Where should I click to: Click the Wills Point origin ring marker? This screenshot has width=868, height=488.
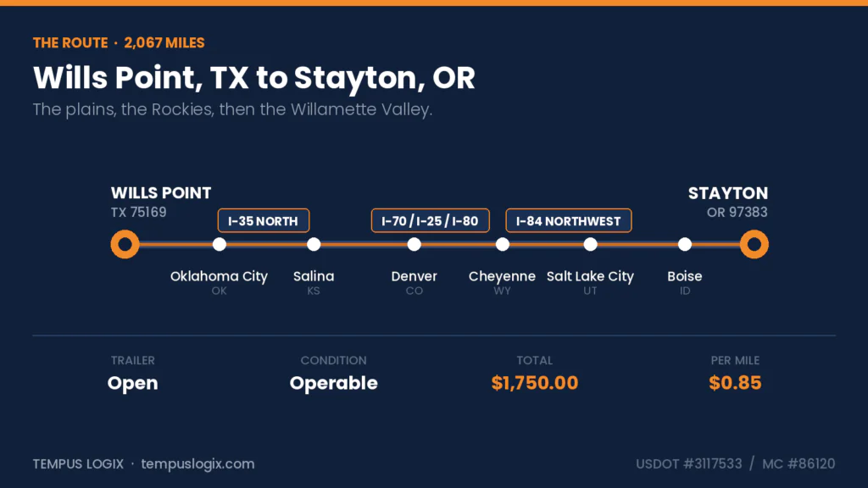click(125, 244)
